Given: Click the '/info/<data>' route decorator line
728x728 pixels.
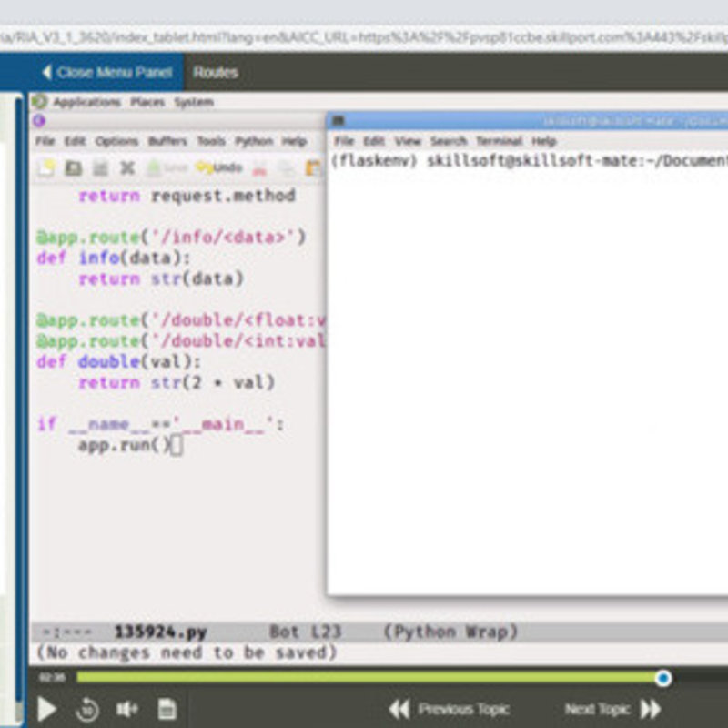Looking at the screenshot, I should point(171,238).
